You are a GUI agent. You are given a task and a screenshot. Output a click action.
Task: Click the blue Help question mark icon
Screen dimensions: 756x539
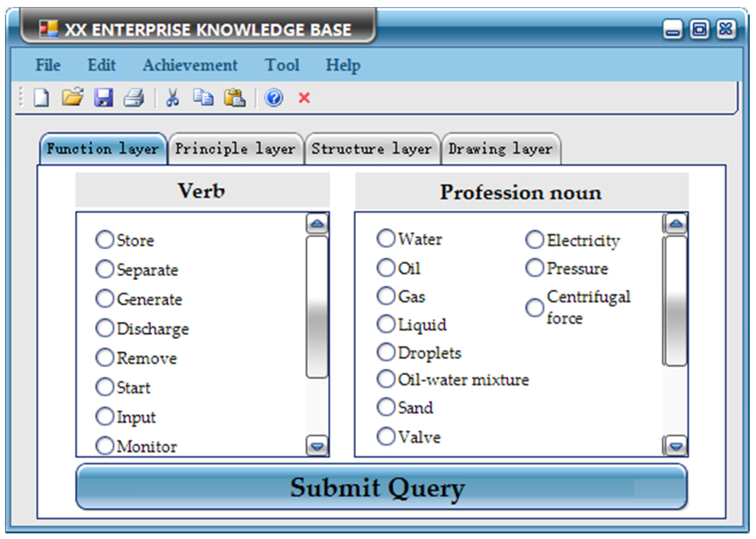[274, 98]
